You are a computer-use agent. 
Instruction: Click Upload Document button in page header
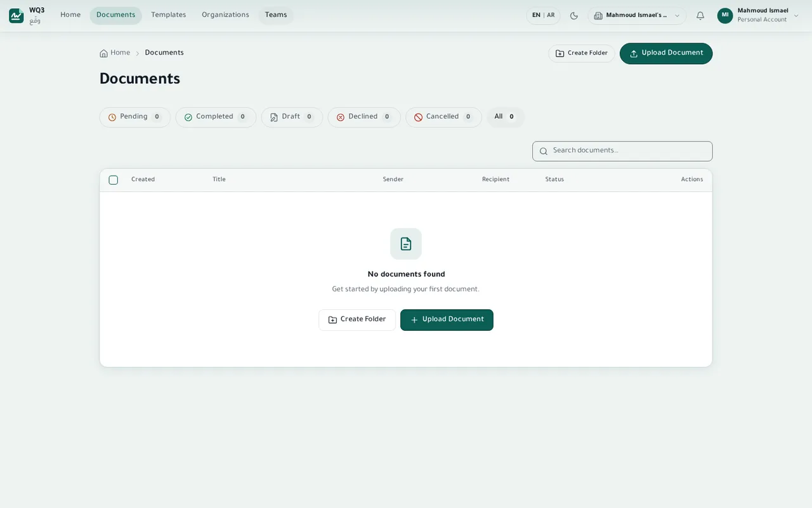coord(666,53)
